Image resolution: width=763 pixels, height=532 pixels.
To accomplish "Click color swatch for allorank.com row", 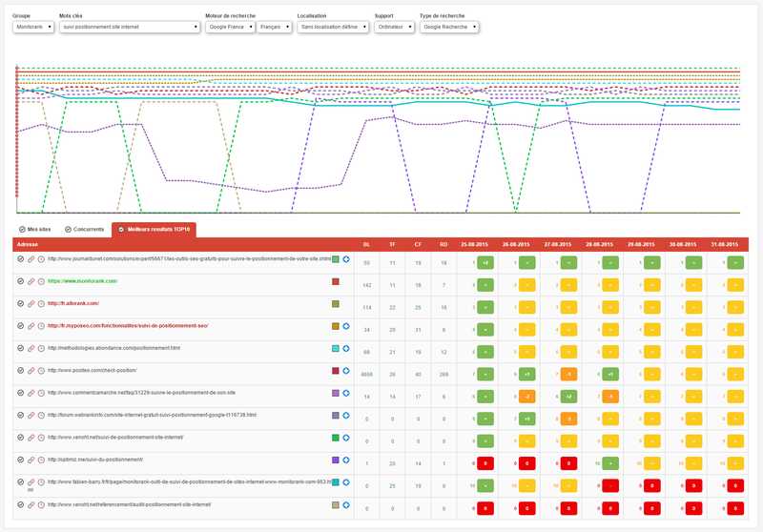I will [x=336, y=304].
